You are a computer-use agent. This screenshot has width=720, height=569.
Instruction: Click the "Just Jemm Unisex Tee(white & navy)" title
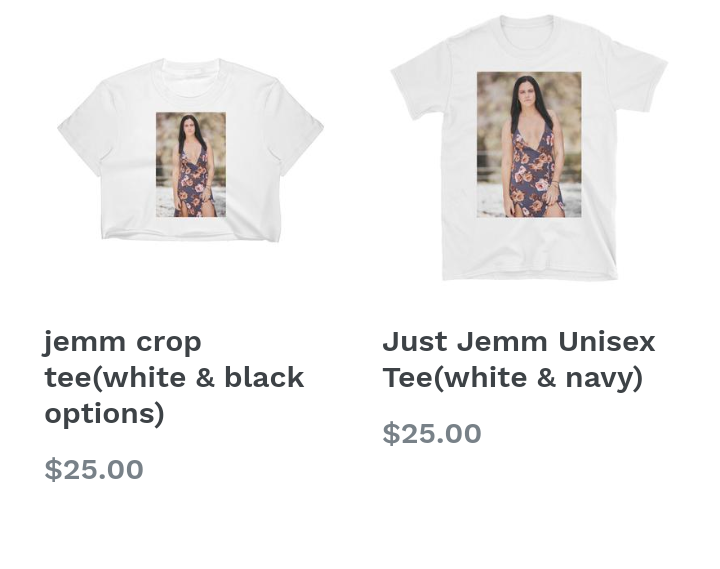pyautogui.click(x=519, y=360)
